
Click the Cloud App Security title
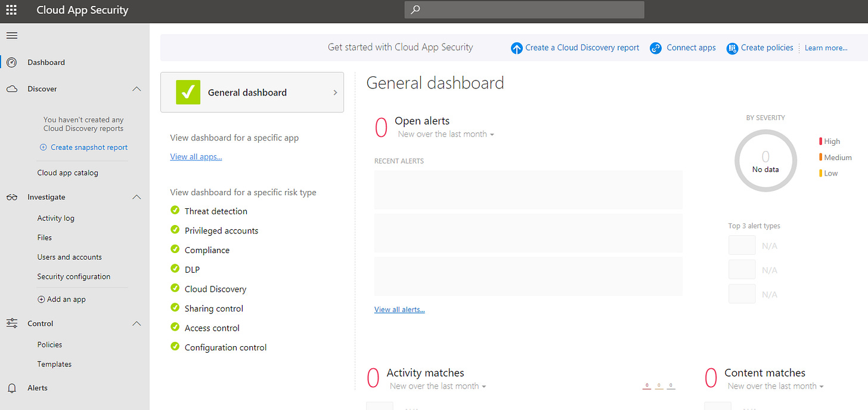pyautogui.click(x=82, y=10)
